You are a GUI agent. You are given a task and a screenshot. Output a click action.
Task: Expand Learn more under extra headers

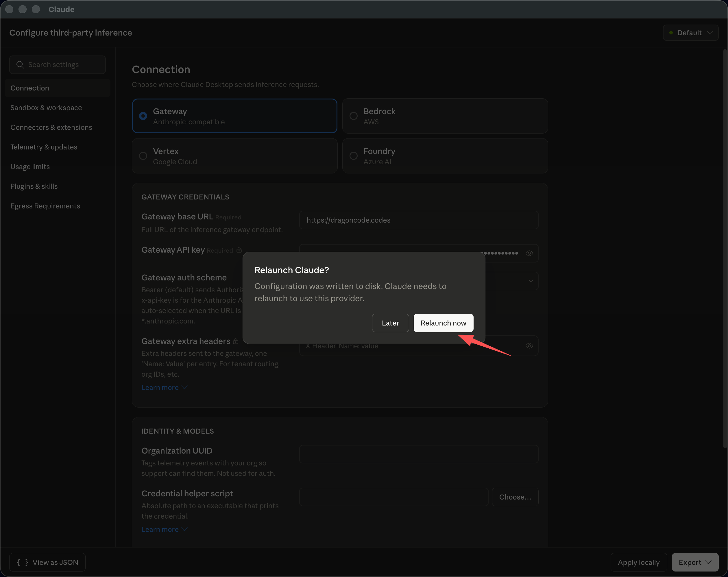165,387
